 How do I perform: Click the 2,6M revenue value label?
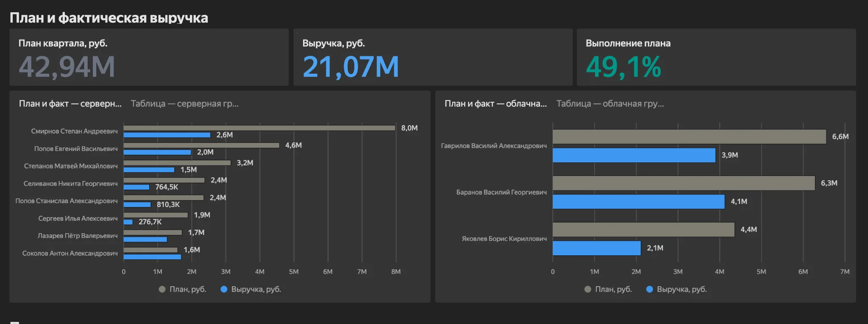(x=225, y=135)
